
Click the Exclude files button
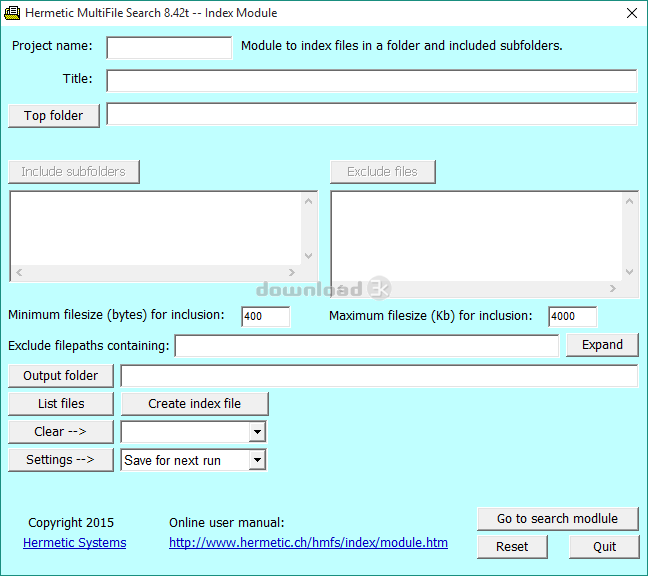(382, 171)
